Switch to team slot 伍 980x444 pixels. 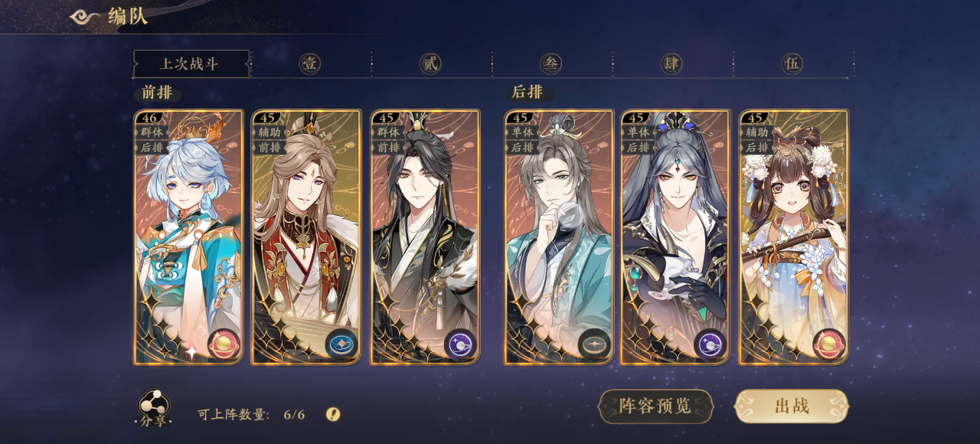(792, 64)
